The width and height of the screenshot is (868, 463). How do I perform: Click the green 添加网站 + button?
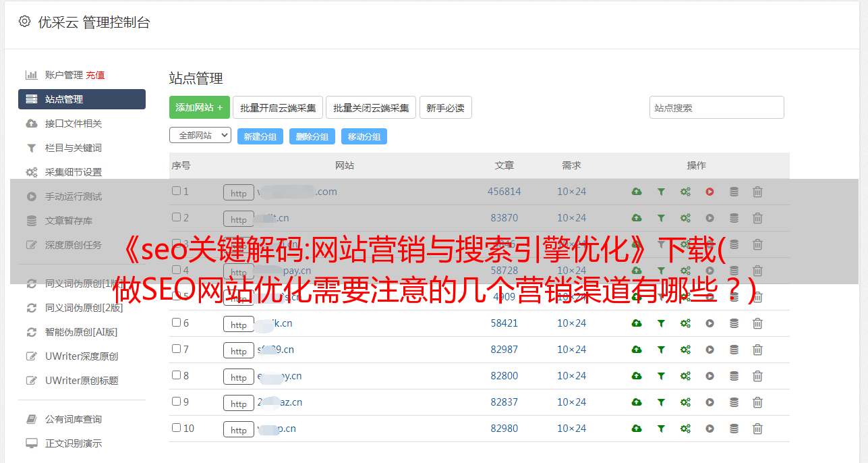click(200, 107)
